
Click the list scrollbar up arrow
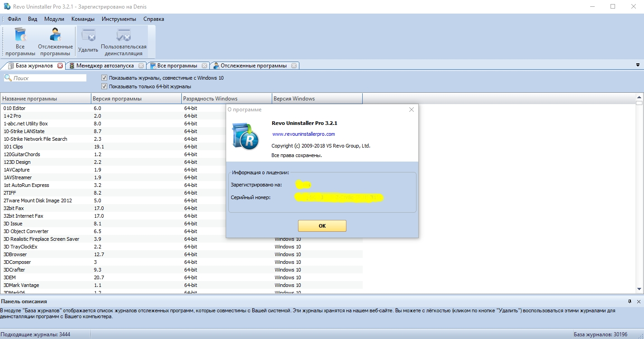point(639,97)
